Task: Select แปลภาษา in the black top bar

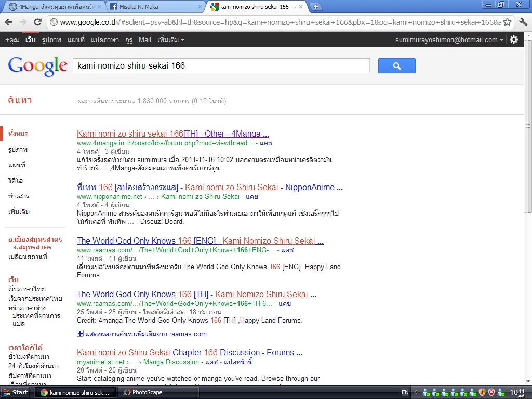Action: pyautogui.click(x=105, y=39)
